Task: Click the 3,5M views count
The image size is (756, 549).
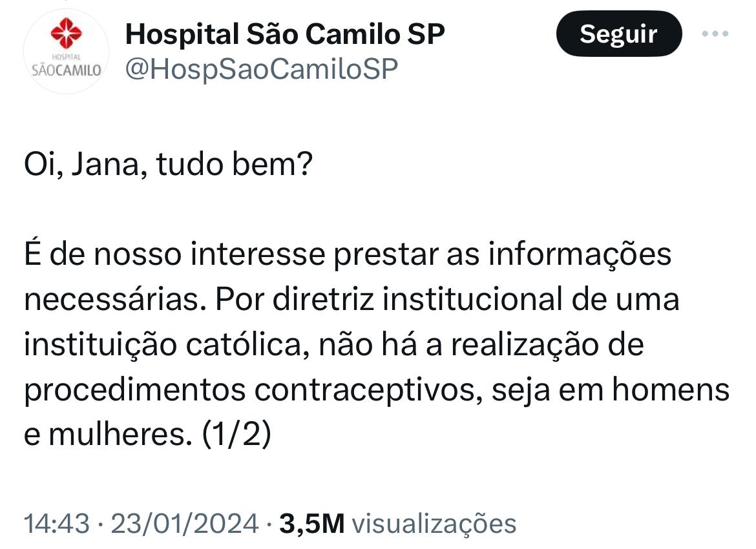Action: click(x=312, y=523)
